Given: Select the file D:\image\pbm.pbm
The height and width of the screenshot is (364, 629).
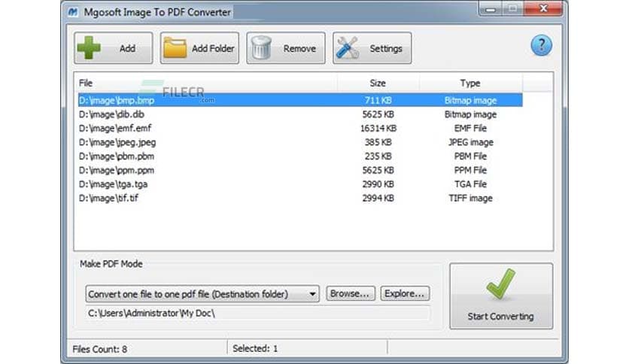Looking at the screenshot, I should coord(117,156).
